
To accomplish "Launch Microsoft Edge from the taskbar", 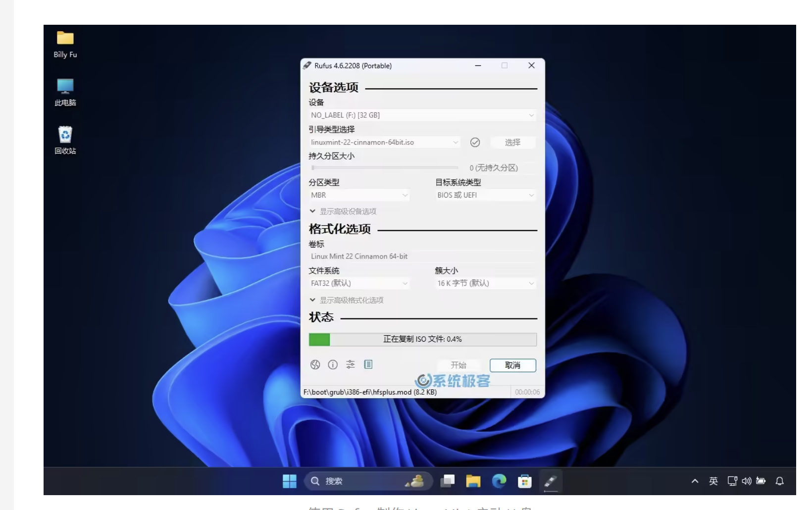I will pyautogui.click(x=499, y=481).
